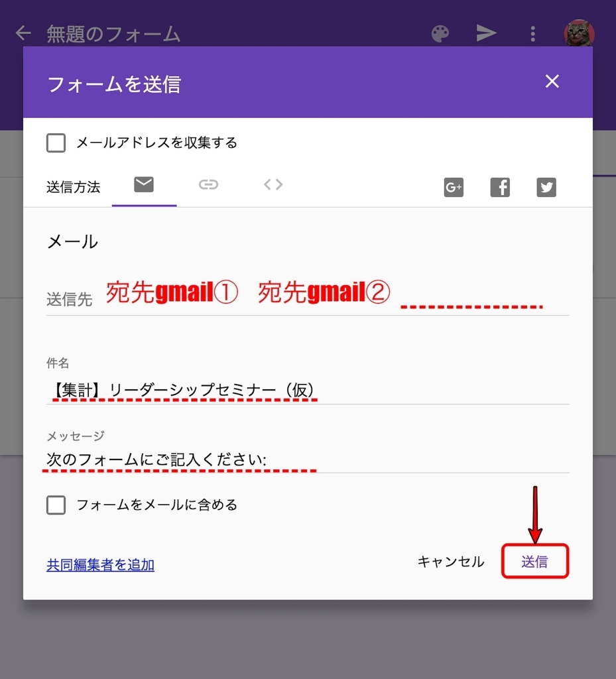Share the form via Twitter
The height and width of the screenshot is (679, 616).
pos(546,187)
